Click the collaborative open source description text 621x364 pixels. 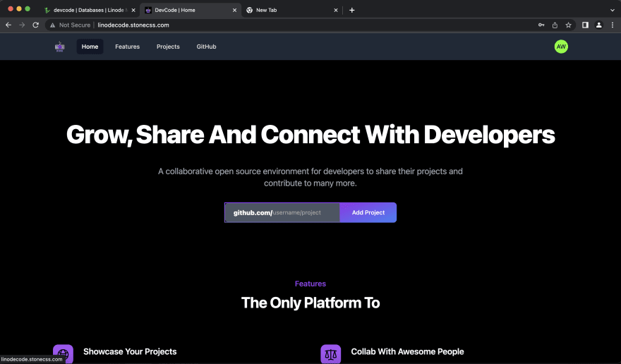point(310,177)
